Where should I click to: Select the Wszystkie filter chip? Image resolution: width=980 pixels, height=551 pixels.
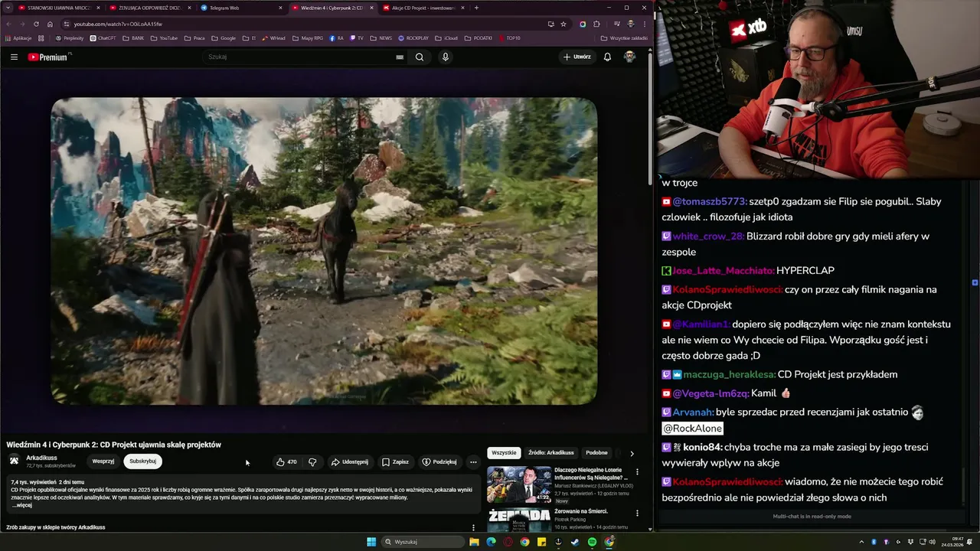pos(504,453)
